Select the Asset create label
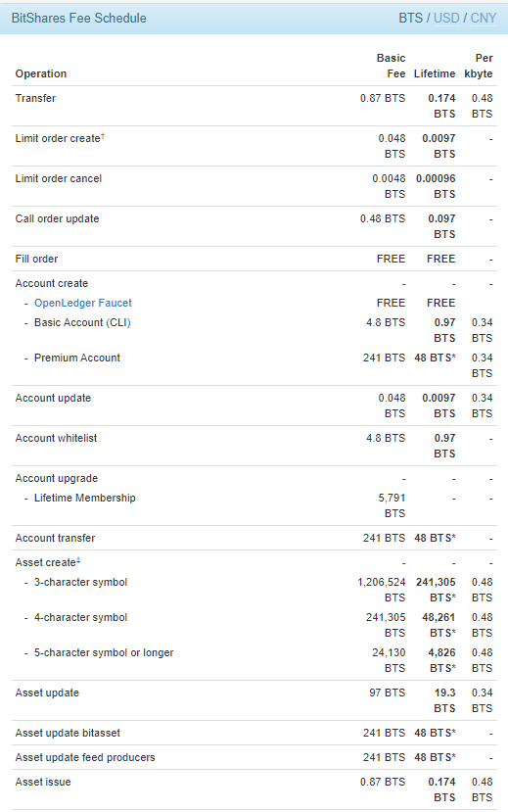Image resolution: width=508 pixels, height=812 pixels. [46, 562]
